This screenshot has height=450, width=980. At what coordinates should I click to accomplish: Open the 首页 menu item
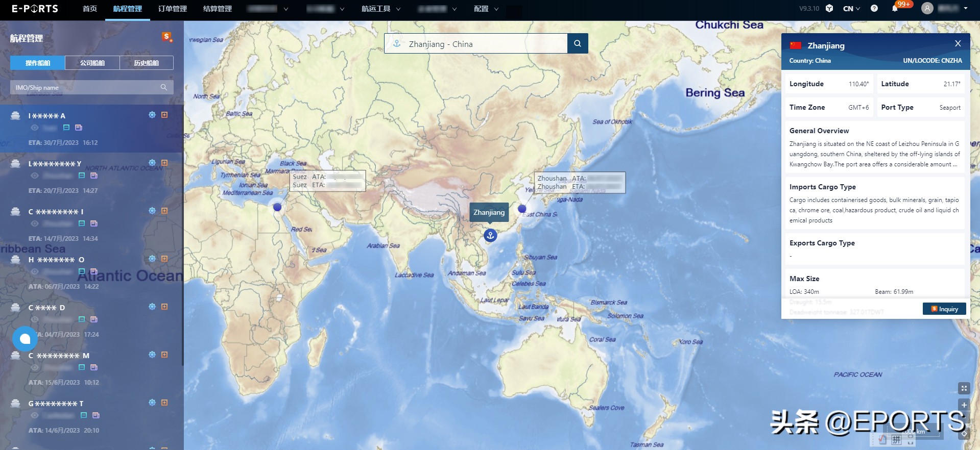(x=90, y=9)
